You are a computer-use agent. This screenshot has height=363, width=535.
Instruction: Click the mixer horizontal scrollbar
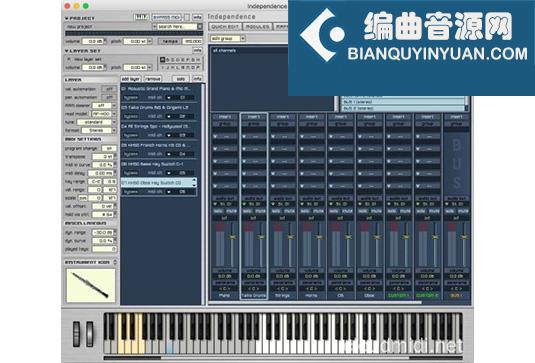point(315,302)
